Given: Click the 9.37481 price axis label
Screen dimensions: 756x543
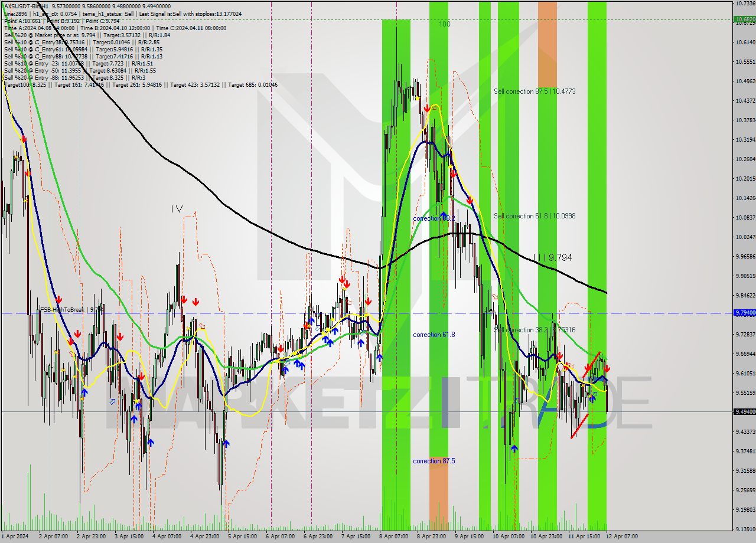Looking at the screenshot, I should (745, 451).
